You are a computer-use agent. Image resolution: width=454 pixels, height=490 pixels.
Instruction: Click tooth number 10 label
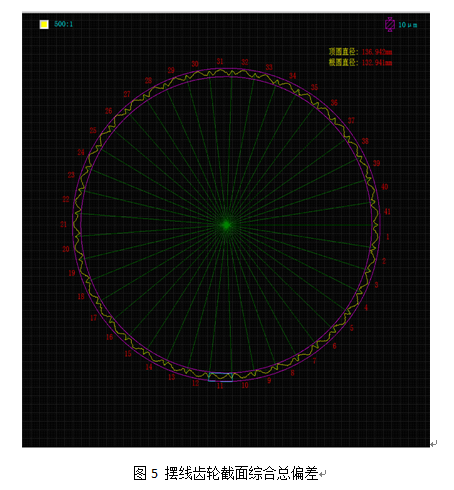click(x=245, y=385)
